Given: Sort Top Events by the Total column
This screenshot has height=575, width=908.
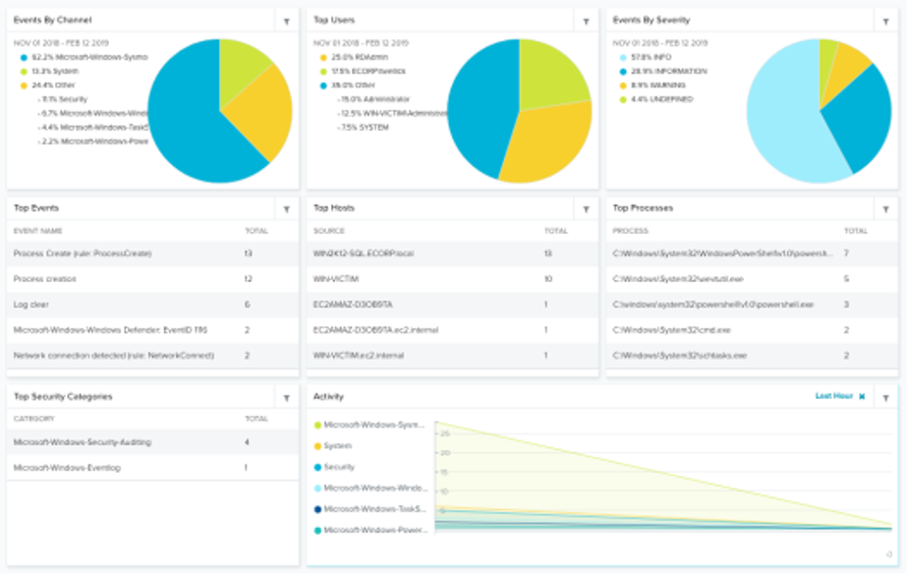Looking at the screenshot, I should coord(256,231).
